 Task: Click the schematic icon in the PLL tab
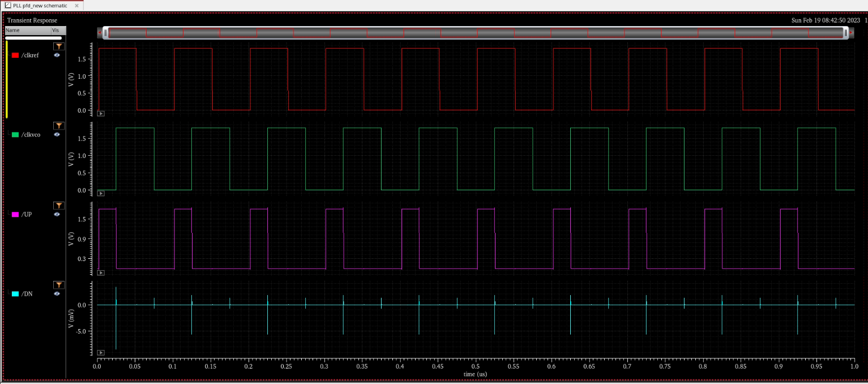coord(8,5)
